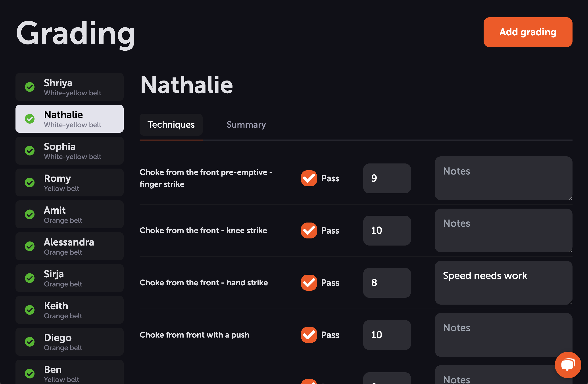The height and width of the screenshot is (384, 588).
Task: Edit the Speed needs work note
Action: point(503,283)
